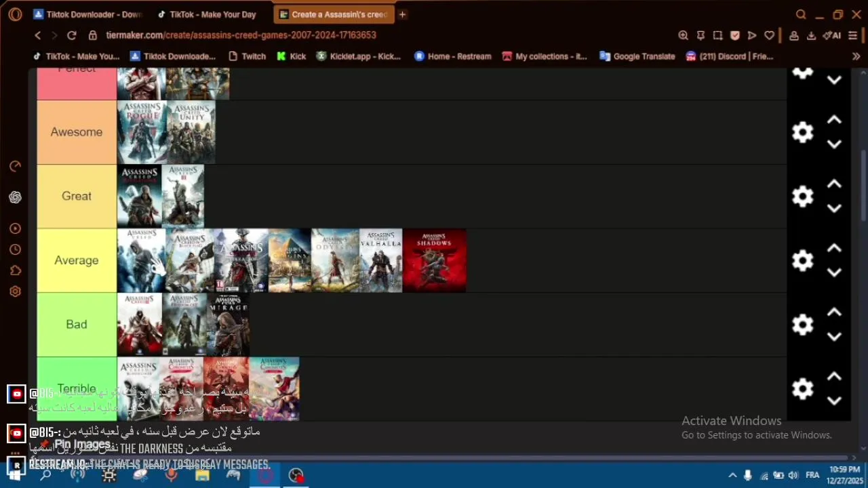This screenshot has width=868, height=488.
Task: Move Average tier row down
Action: (834, 272)
